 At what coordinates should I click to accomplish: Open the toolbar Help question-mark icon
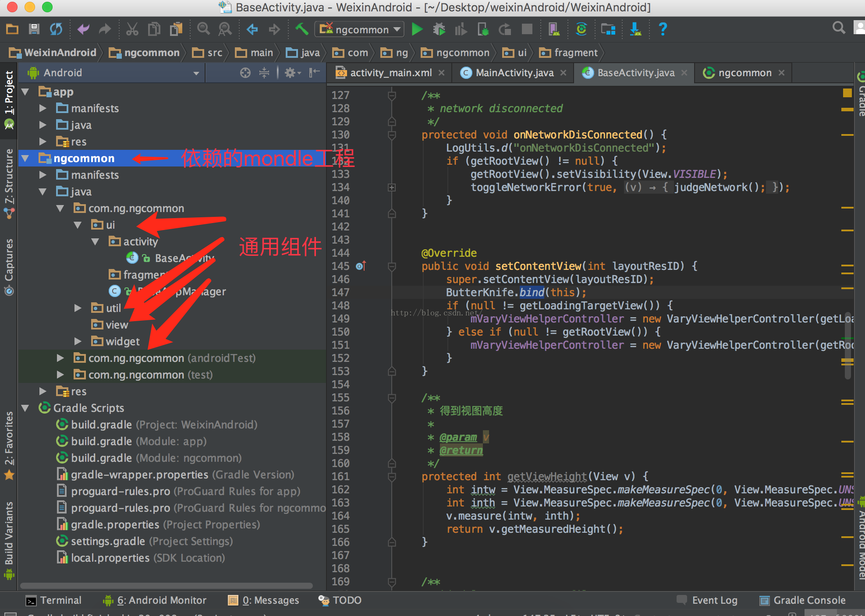pyautogui.click(x=663, y=29)
